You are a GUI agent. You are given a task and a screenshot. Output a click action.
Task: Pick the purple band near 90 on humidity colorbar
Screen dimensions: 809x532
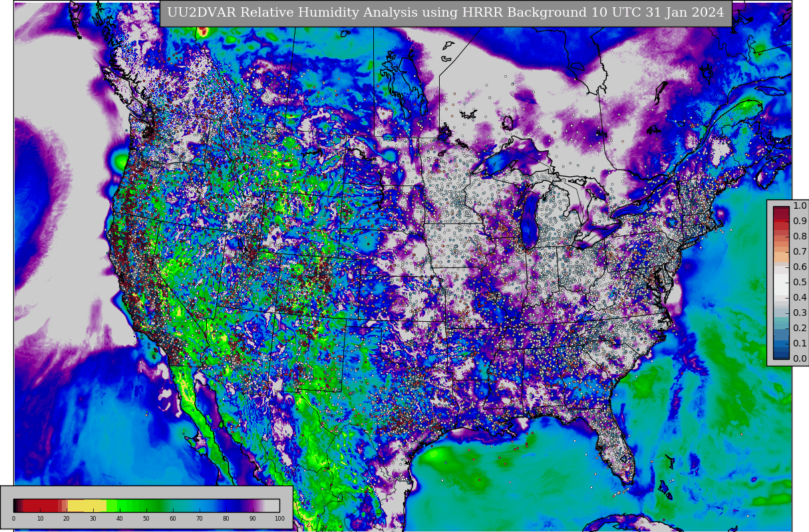pos(253,505)
